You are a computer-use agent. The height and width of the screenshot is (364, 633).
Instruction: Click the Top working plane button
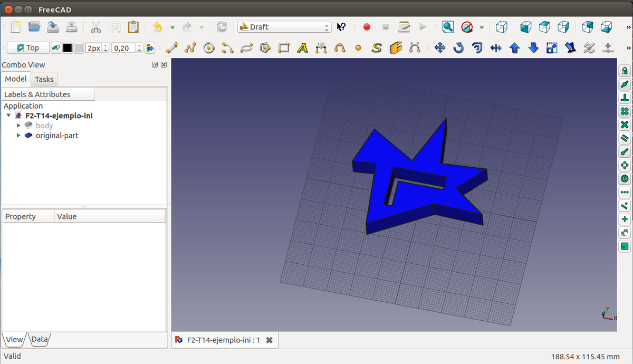(x=28, y=48)
